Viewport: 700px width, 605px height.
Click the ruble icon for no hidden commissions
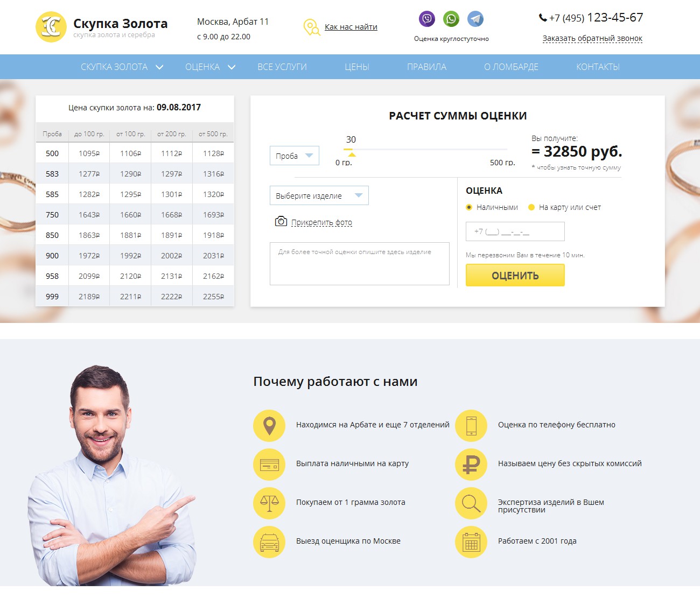(x=471, y=464)
